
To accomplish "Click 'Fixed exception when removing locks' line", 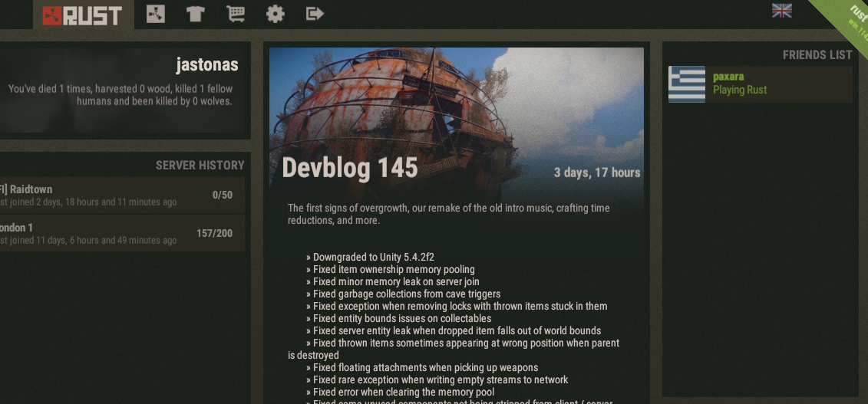I will point(457,306).
